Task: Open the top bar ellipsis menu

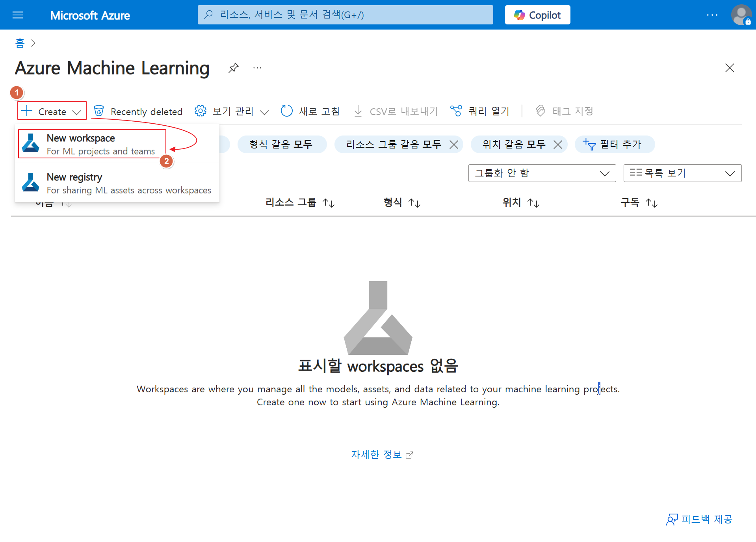Action: point(712,15)
